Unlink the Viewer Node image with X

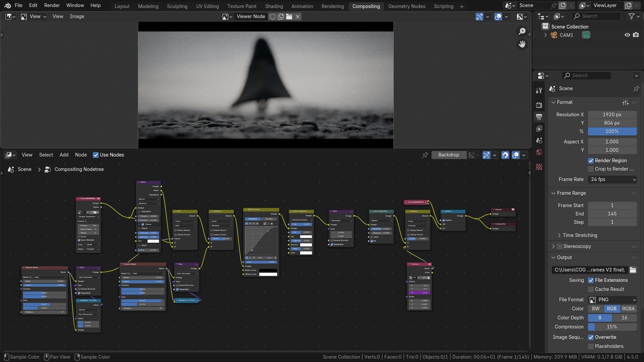pos(298,16)
